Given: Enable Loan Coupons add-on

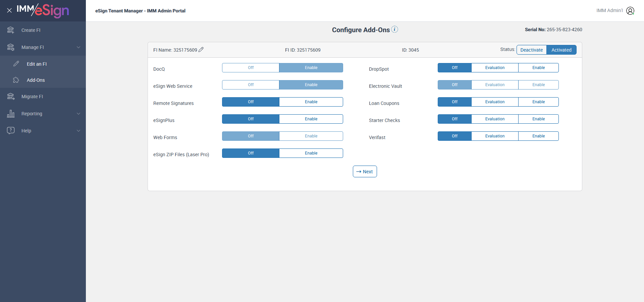Looking at the screenshot, I should click(538, 102).
